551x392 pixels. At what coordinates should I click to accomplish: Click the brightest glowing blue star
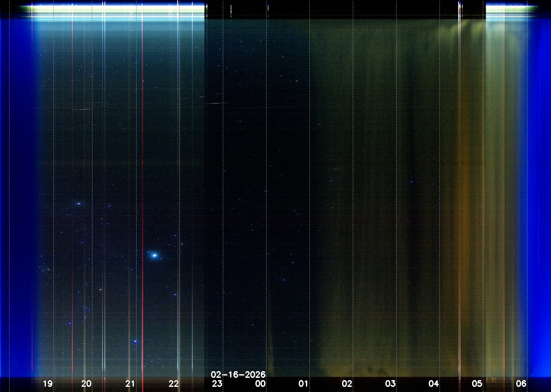point(155,255)
